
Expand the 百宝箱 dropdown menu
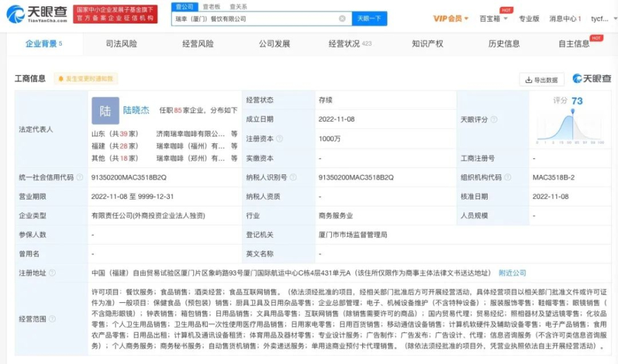pos(493,19)
